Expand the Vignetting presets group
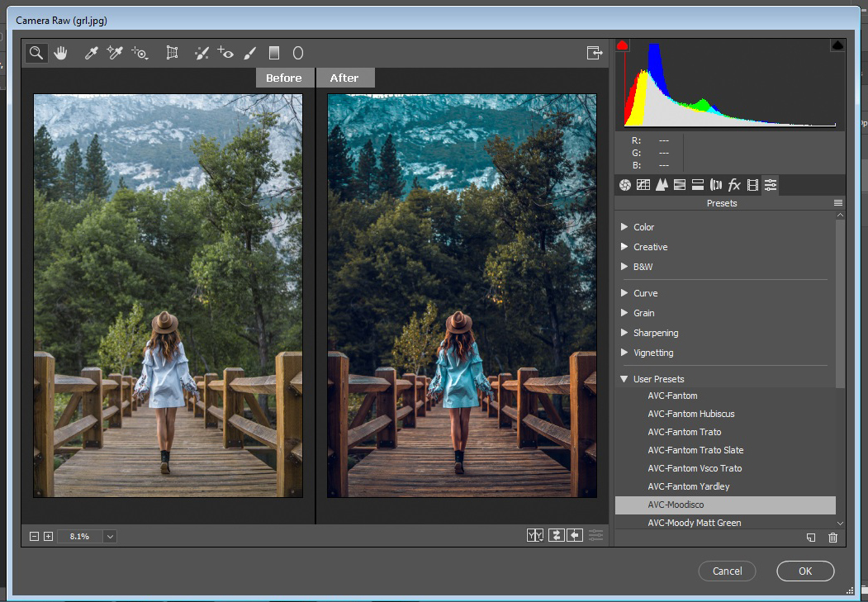Screen dimensions: 868x602 click(624, 353)
